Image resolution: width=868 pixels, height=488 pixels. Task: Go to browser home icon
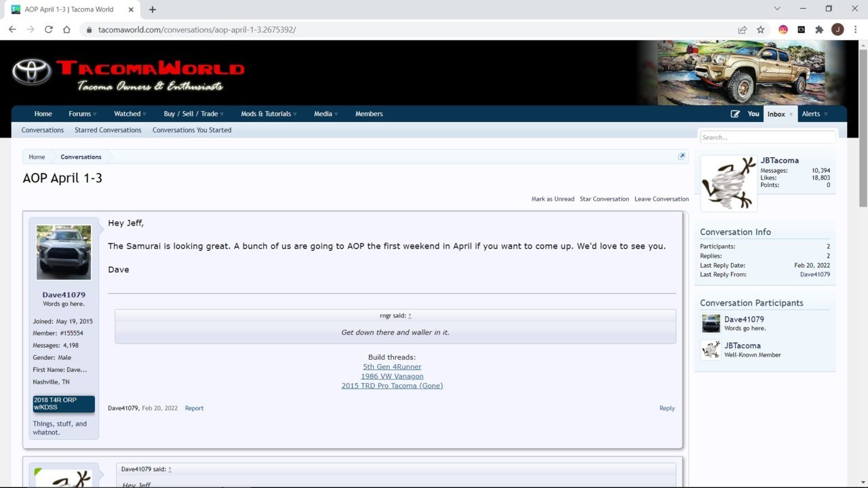click(66, 30)
